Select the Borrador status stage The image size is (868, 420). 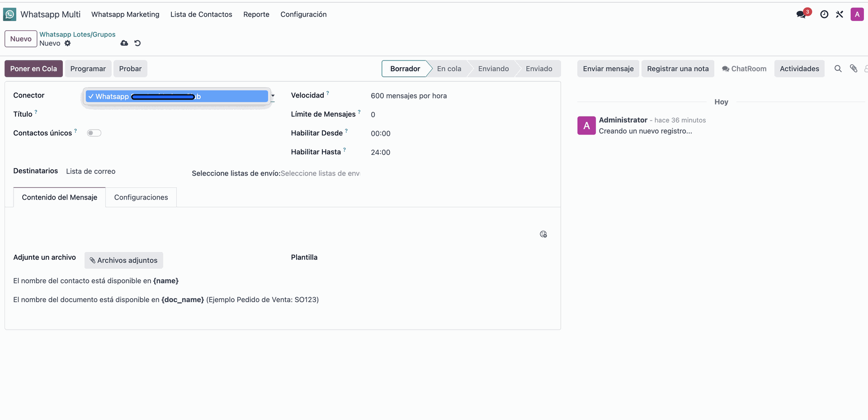pos(405,69)
